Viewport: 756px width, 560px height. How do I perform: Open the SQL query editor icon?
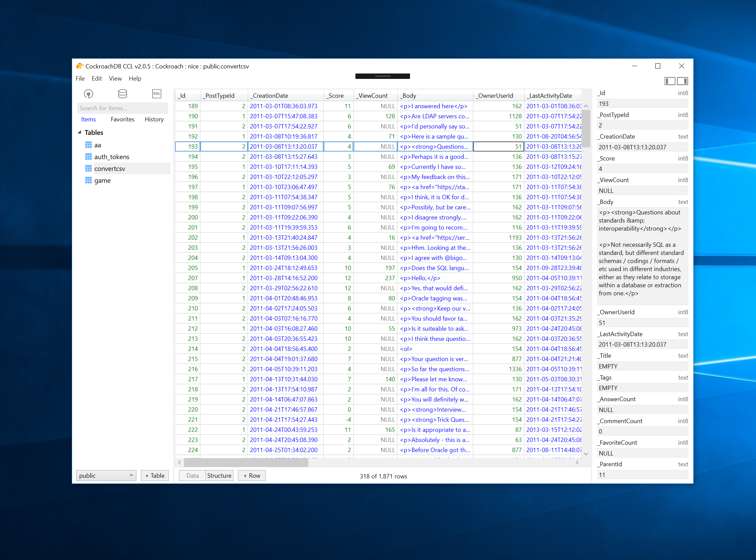point(156,94)
